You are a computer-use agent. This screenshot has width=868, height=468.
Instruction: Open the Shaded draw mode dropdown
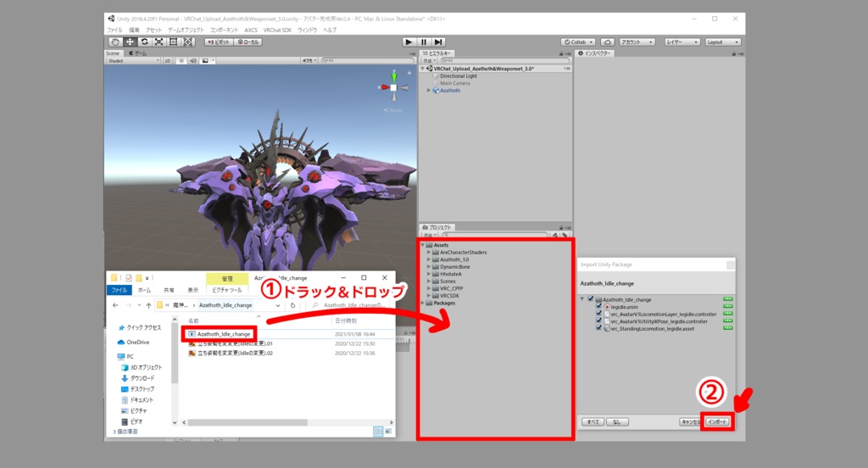(x=133, y=61)
